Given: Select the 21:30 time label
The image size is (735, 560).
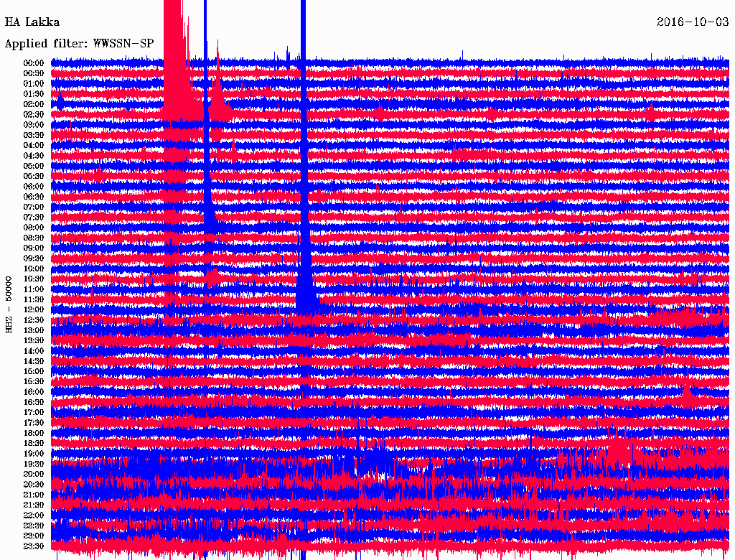Looking at the screenshot, I should tap(34, 505).
